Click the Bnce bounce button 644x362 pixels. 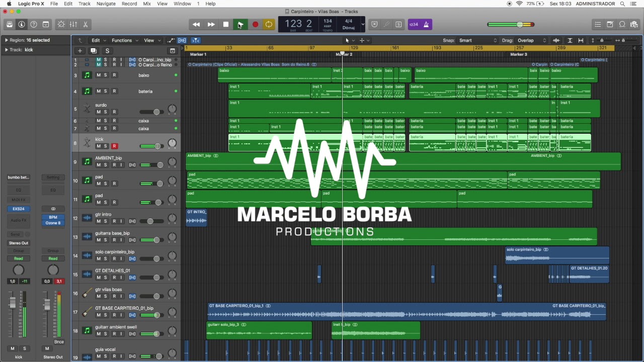pyautogui.click(x=59, y=342)
